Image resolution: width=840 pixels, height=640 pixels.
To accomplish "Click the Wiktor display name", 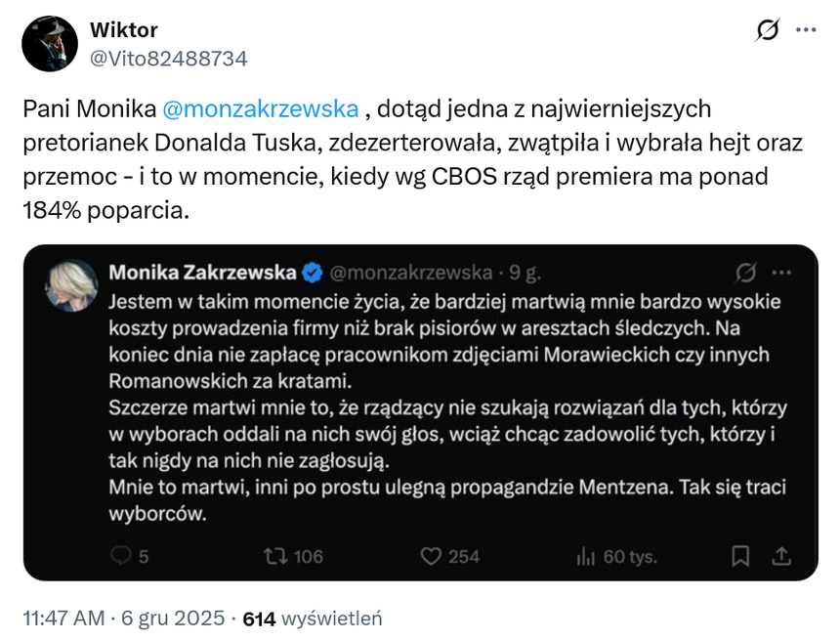I will pos(124,30).
